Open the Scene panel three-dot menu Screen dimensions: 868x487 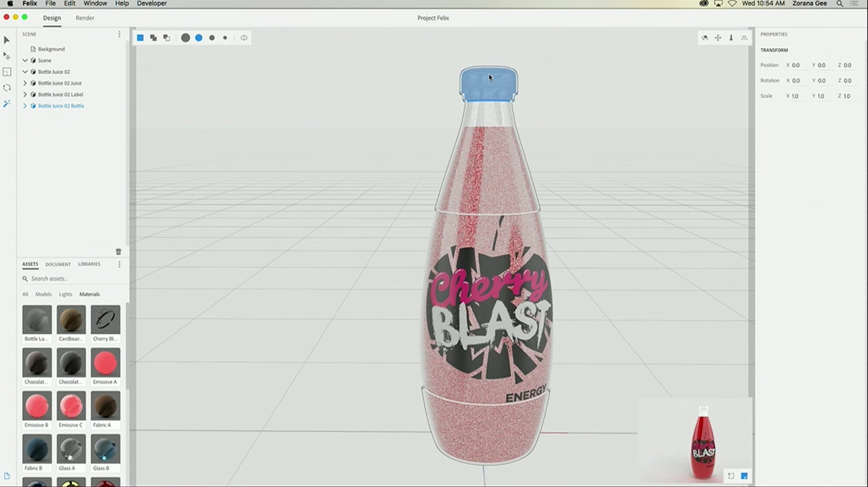[x=119, y=34]
